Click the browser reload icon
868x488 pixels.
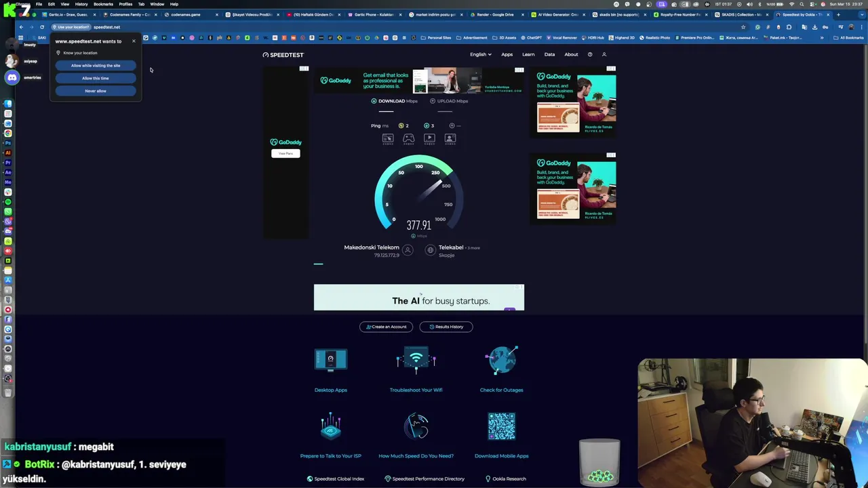coord(41,27)
